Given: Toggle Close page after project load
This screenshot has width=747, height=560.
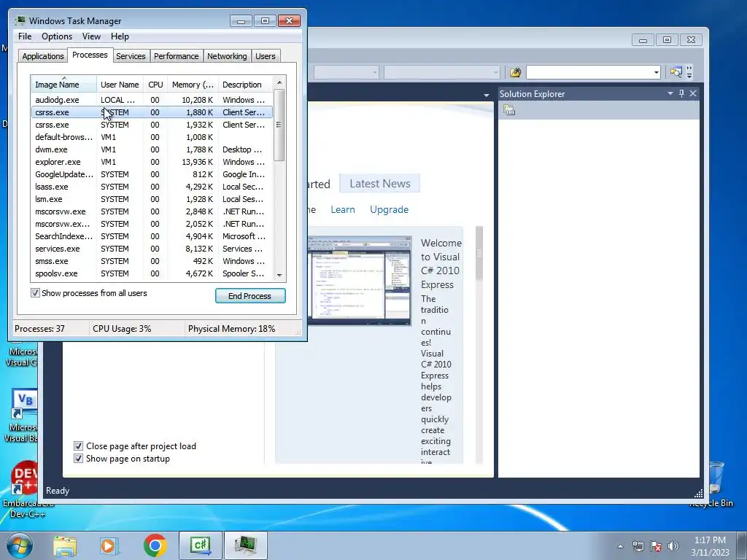Looking at the screenshot, I should pos(79,446).
